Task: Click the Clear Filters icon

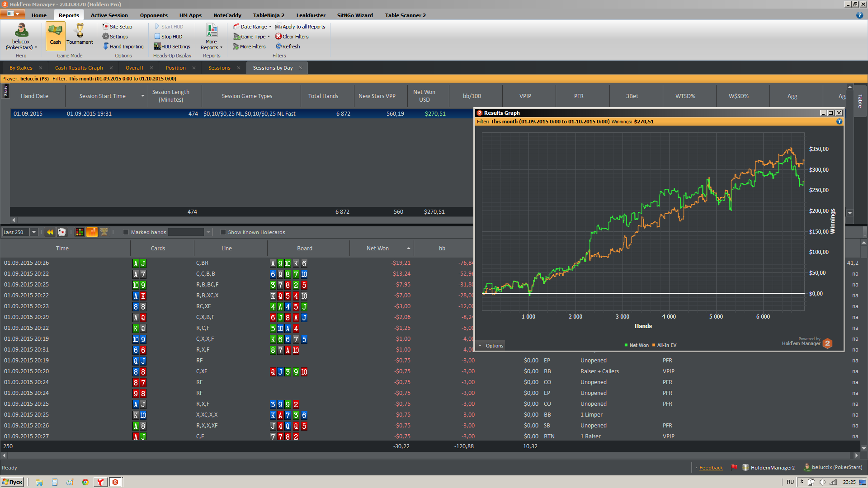Action: click(x=278, y=37)
